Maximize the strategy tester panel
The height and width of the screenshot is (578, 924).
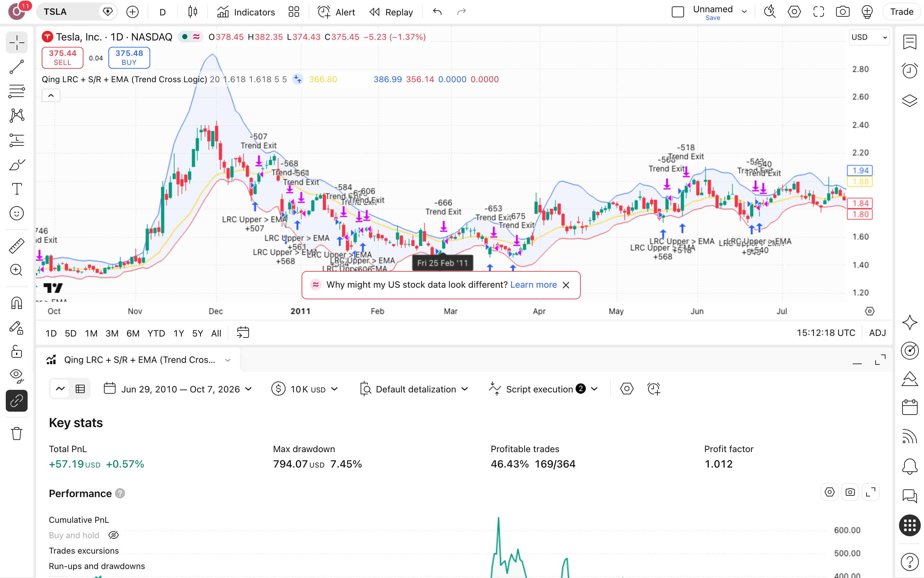point(880,360)
